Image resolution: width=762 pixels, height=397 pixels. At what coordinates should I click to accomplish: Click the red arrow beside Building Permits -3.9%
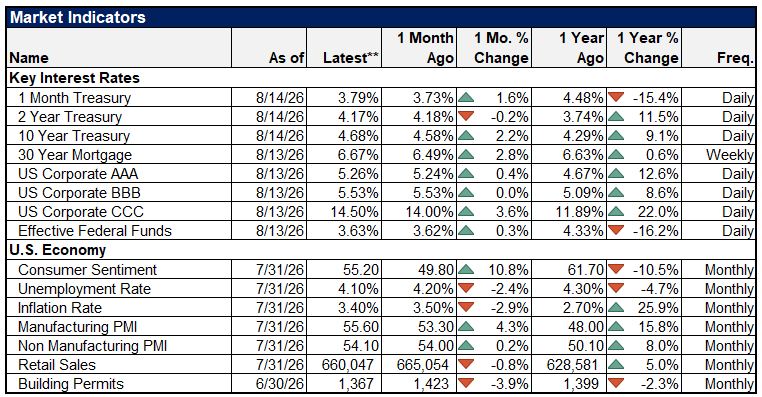(466, 383)
